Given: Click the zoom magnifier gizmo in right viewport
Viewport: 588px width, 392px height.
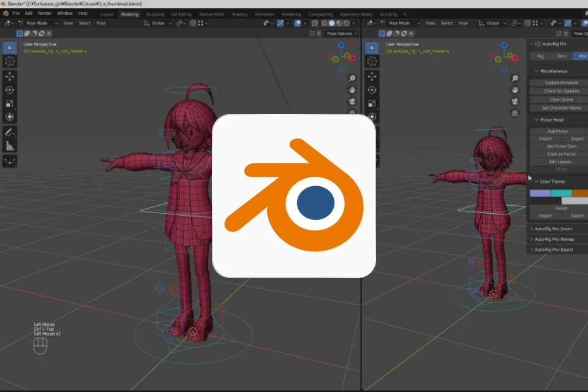Looking at the screenshot, I should [x=515, y=78].
